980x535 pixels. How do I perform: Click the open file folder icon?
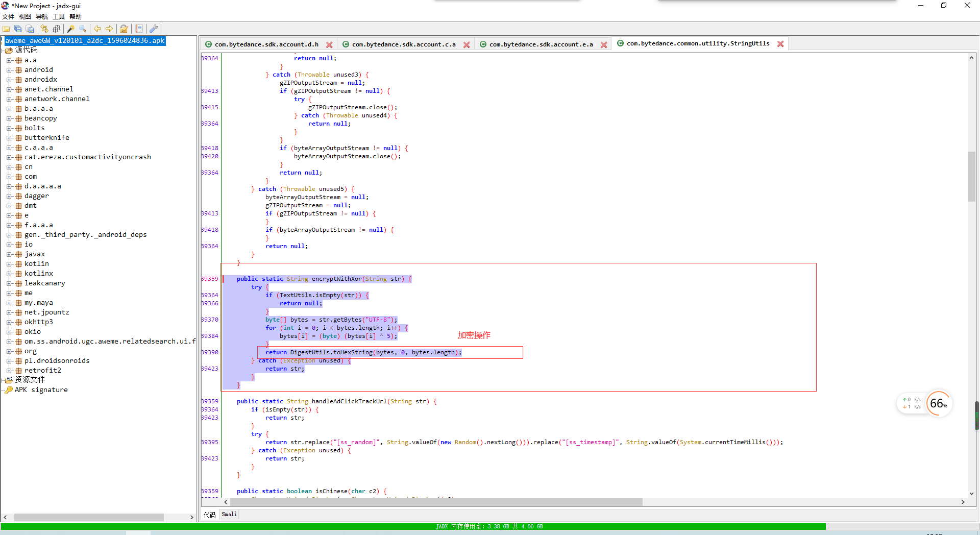pos(6,29)
